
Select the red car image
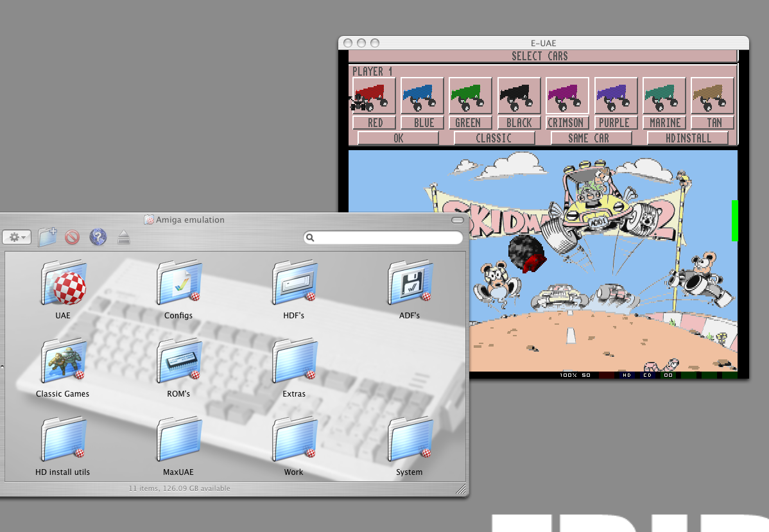(x=374, y=96)
